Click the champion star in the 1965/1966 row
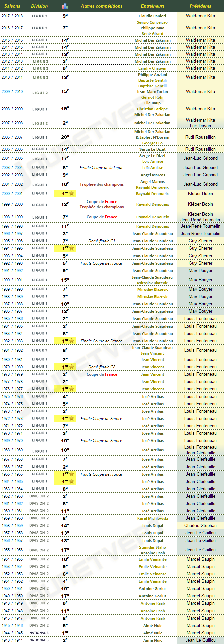 pyautogui.click(x=71, y=474)
